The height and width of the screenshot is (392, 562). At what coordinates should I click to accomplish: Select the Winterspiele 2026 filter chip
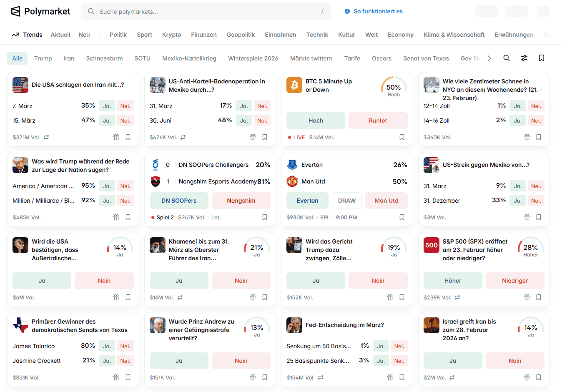pos(253,58)
